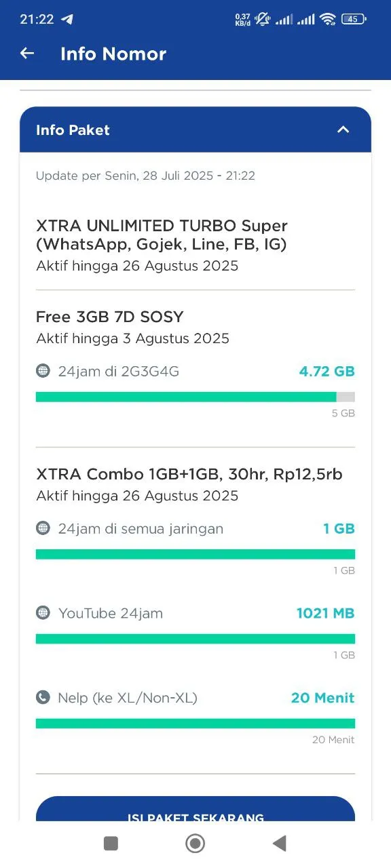Select XTRA UNLIMITED TURBO Super package title
This screenshot has height=868, width=391.
click(162, 235)
